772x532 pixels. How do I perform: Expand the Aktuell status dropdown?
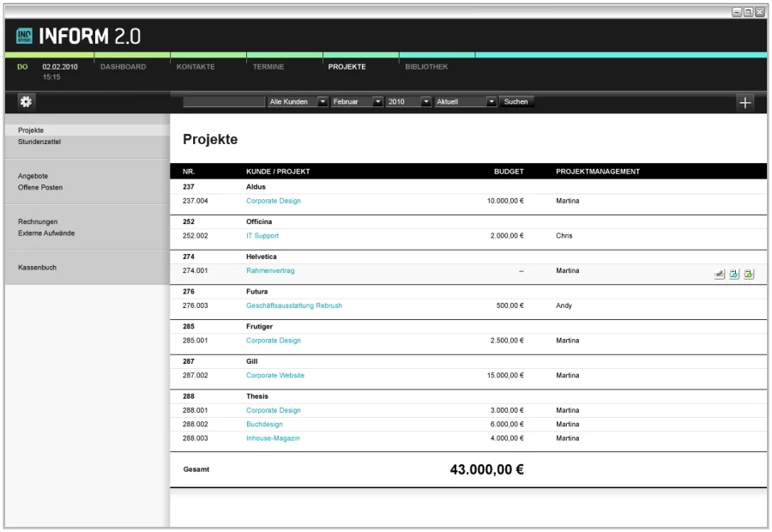coord(492,101)
